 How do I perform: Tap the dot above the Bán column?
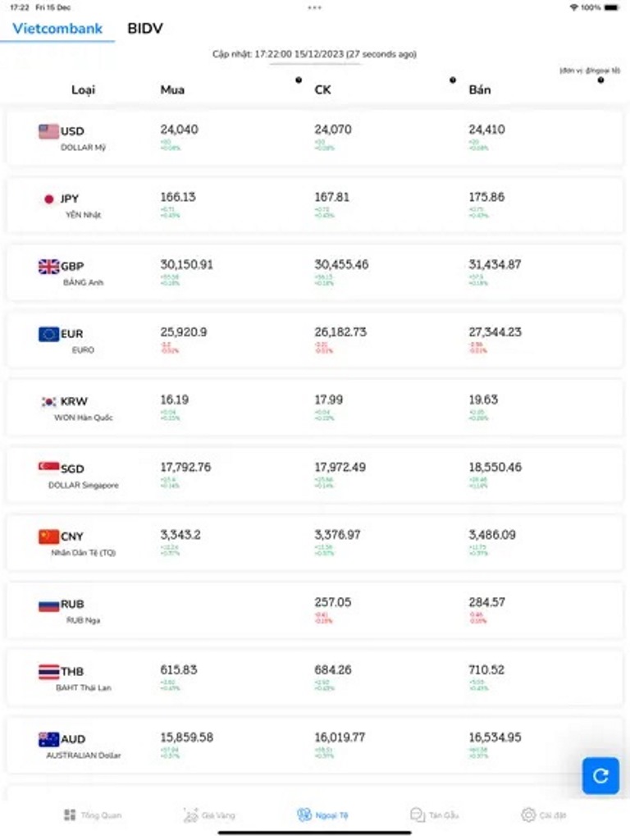tap(600, 80)
